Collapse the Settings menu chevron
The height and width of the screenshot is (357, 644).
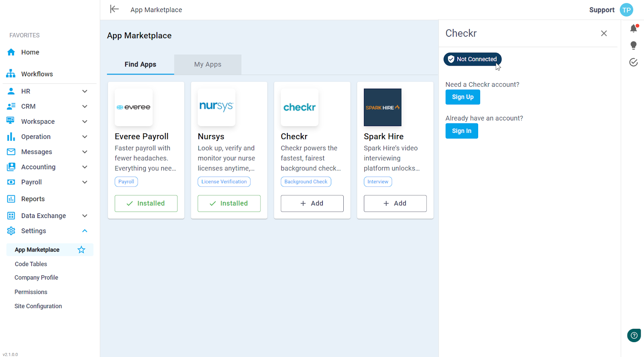[85, 230]
